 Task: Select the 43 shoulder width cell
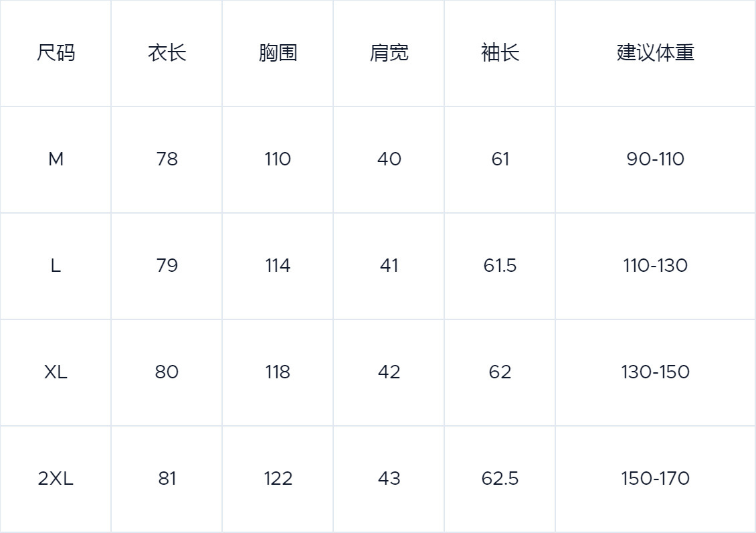pyautogui.click(x=389, y=479)
